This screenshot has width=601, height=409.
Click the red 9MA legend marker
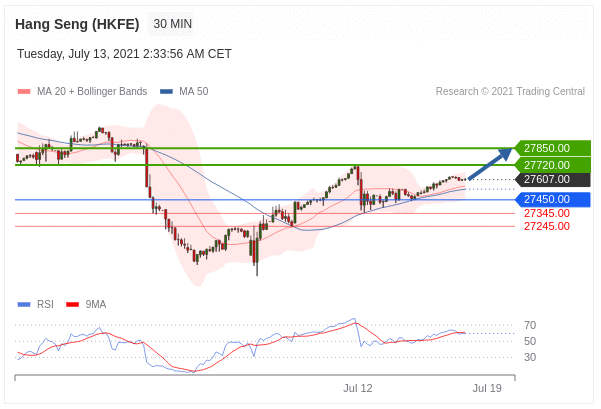pos(72,304)
